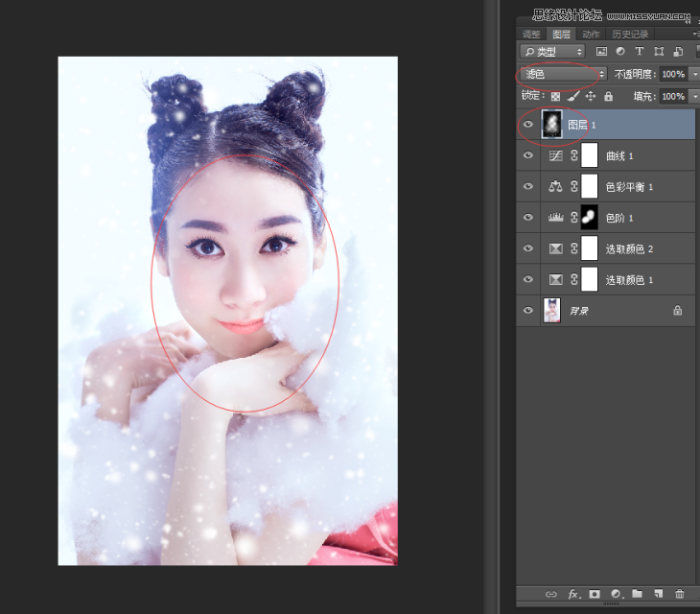The width and height of the screenshot is (700, 614).
Task: Click the link layers icon
Action: click(549, 595)
